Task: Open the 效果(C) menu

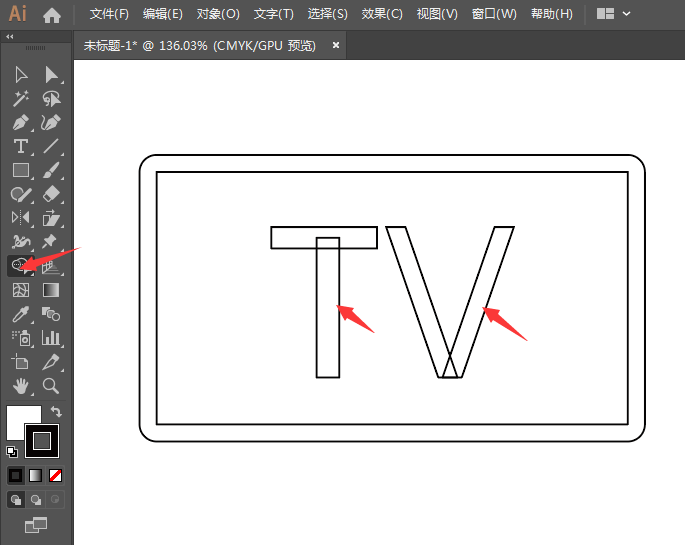Action: click(382, 14)
